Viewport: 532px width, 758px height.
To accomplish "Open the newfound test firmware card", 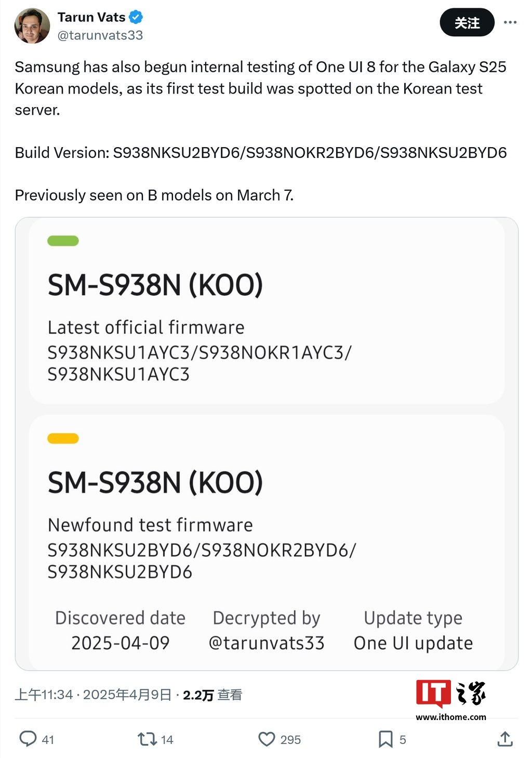I will click(x=267, y=520).
